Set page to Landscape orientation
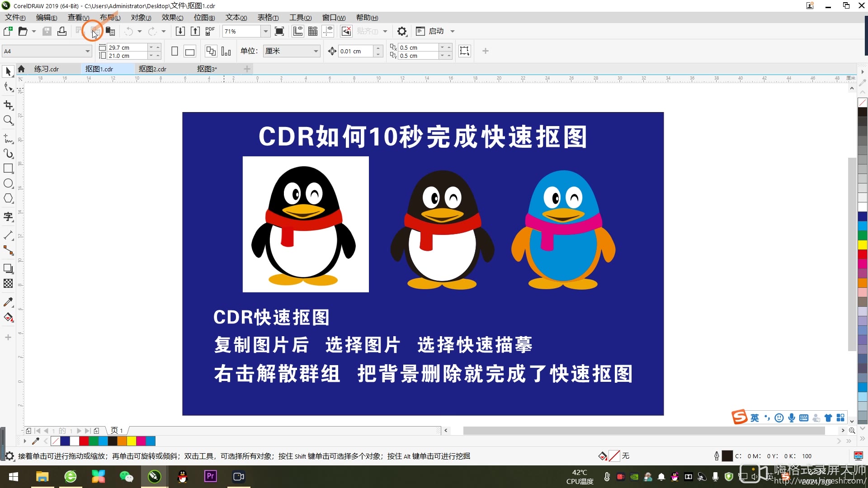The image size is (868, 488). click(x=190, y=52)
